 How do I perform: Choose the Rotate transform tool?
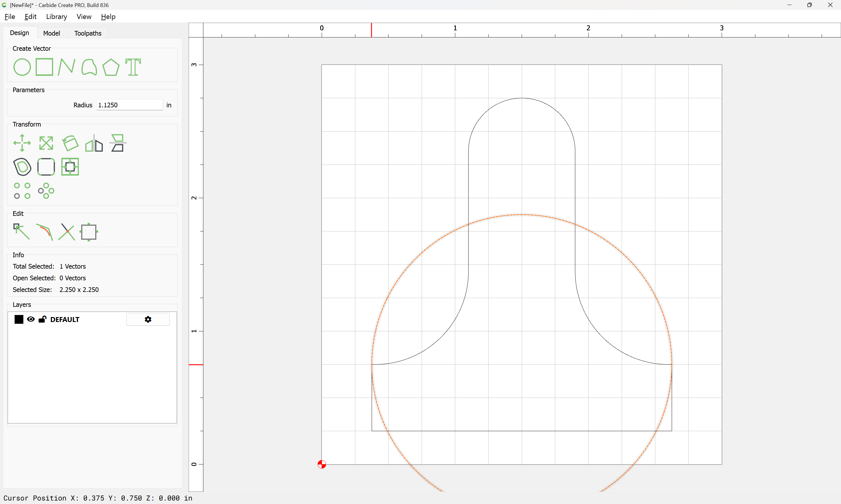pos(70,143)
